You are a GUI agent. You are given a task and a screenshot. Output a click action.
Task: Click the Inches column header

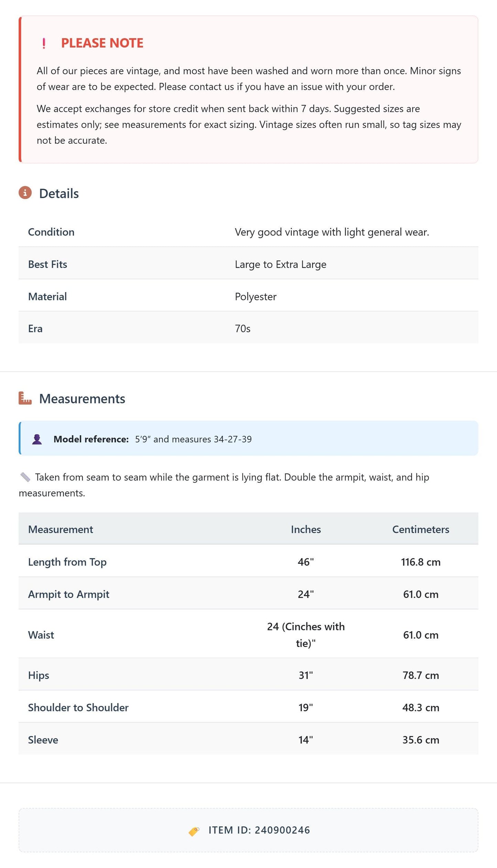(x=306, y=529)
